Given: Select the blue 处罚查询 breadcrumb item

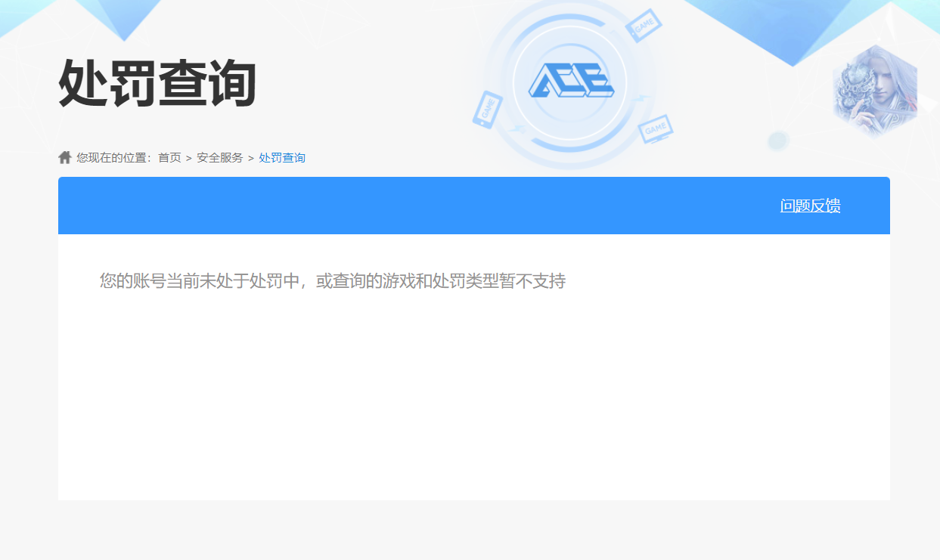Looking at the screenshot, I should coord(282,158).
